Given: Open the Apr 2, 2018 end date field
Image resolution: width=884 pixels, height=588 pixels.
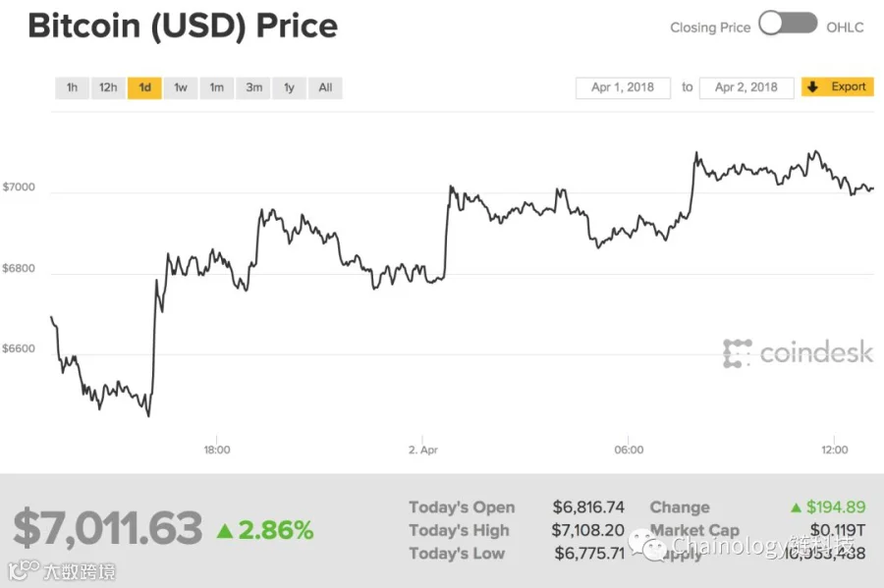Looking at the screenshot, I should coord(746,88).
